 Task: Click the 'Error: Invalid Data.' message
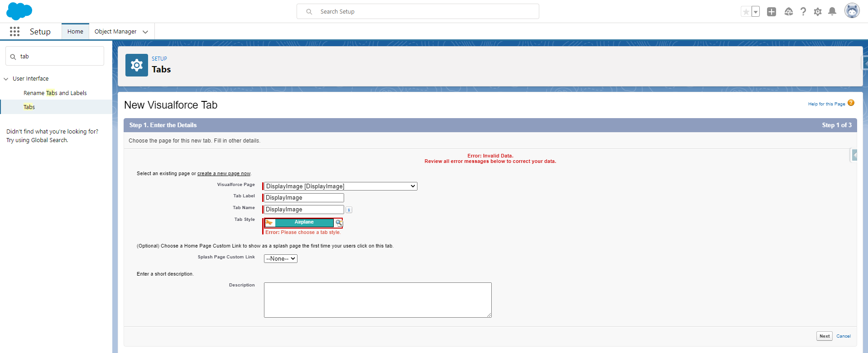tap(490, 156)
